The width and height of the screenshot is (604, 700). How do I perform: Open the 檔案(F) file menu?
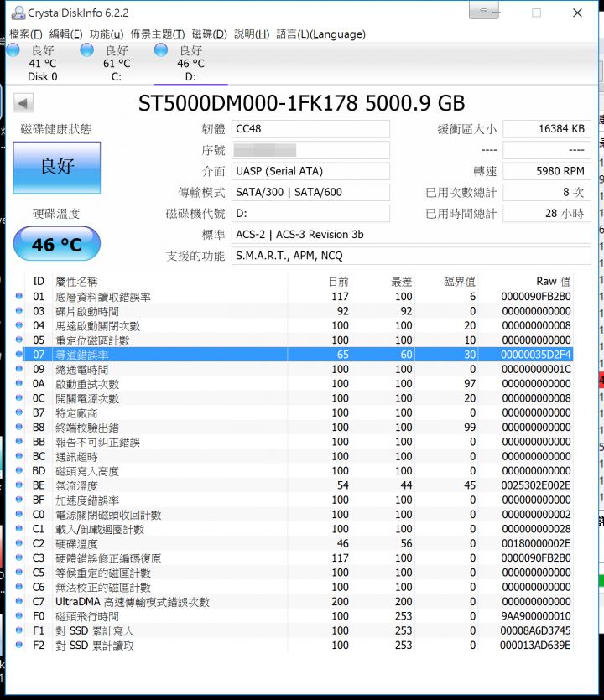[x=26, y=34]
